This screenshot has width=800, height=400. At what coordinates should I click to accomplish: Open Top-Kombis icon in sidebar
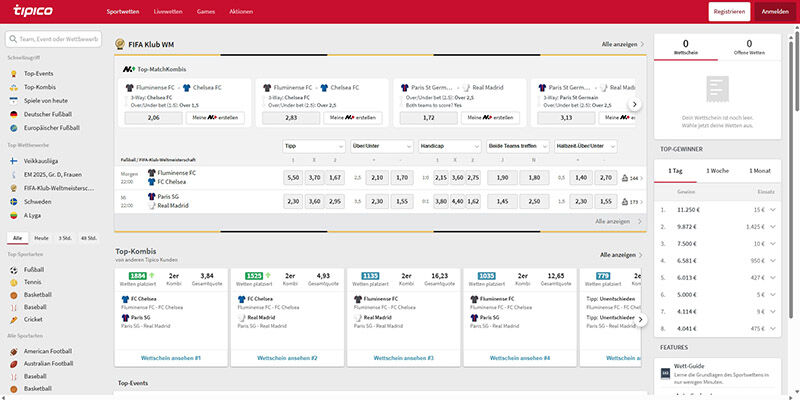pyautogui.click(x=14, y=87)
